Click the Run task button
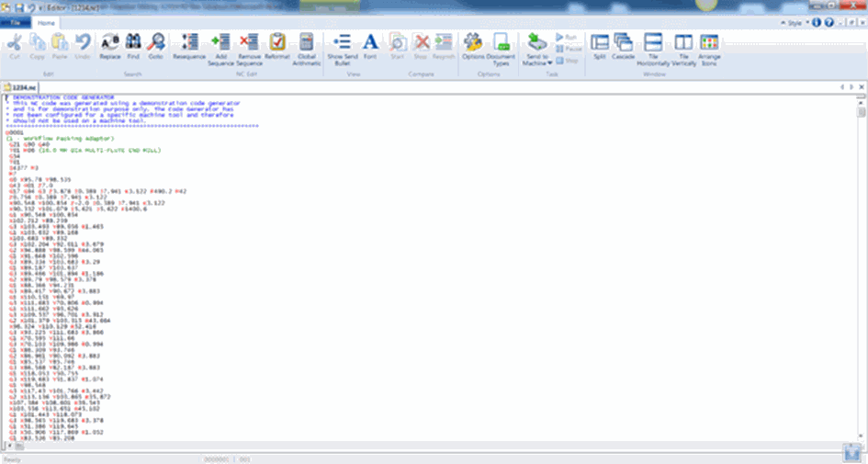This screenshot has width=868, height=464. point(566,37)
